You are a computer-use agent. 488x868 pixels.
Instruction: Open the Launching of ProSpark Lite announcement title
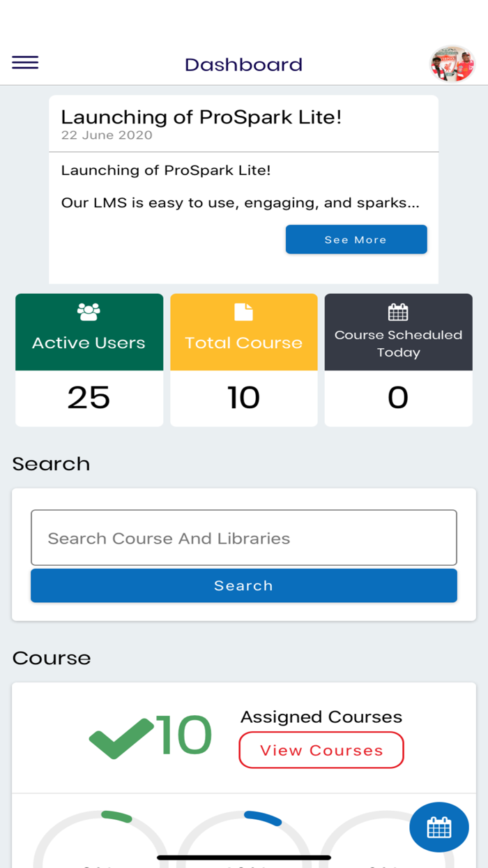(x=201, y=117)
